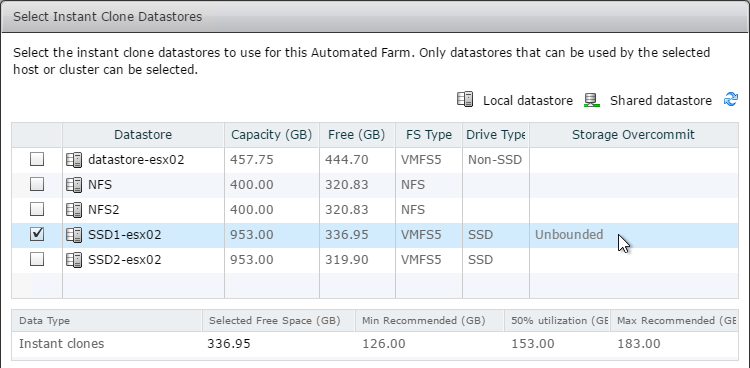Click the Shared datastore legend icon
This screenshot has width=750, height=368.
tap(592, 100)
